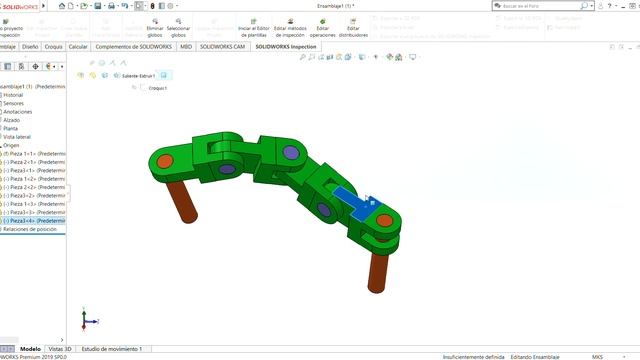Viewport: 640px width, 360px height.
Task: Open a file using the Open icon
Action: pyautogui.click(x=84, y=6)
